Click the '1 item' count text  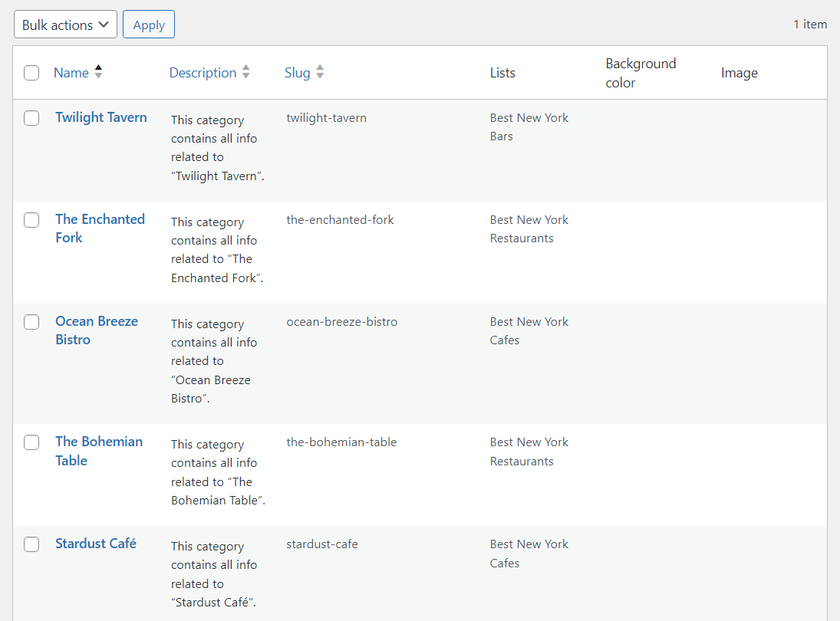(x=810, y=24)
